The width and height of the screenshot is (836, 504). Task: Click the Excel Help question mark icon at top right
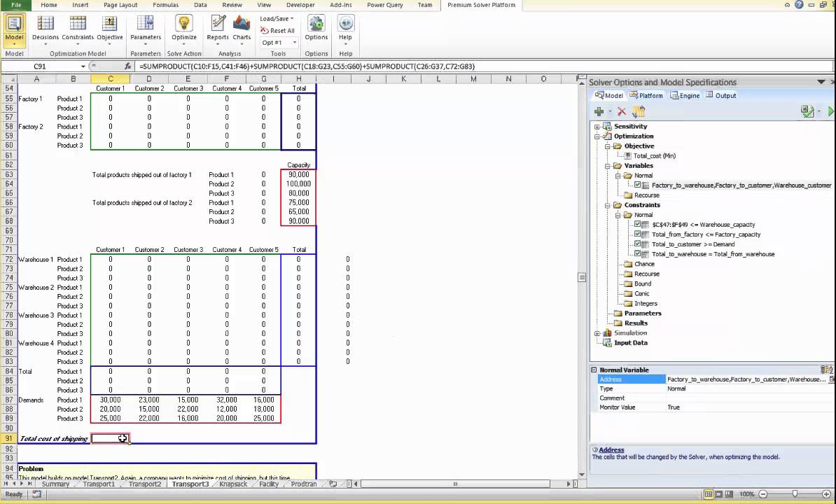[799, 5]
